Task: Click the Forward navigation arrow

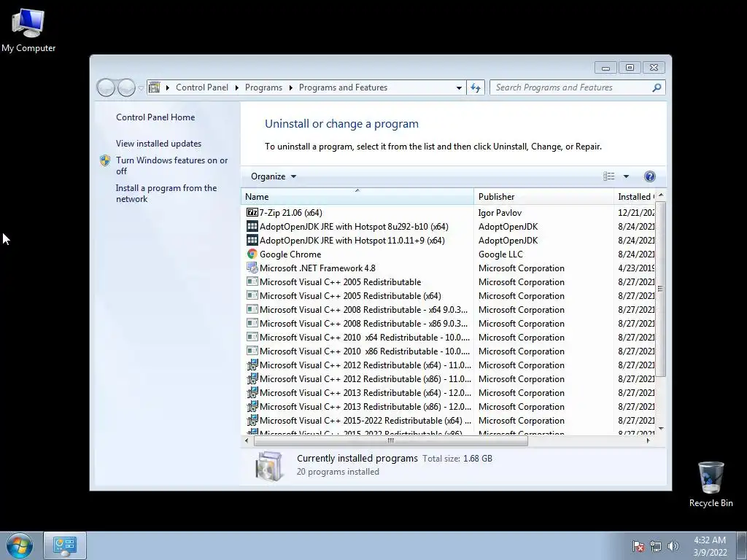Action: [x=126, y=87]
